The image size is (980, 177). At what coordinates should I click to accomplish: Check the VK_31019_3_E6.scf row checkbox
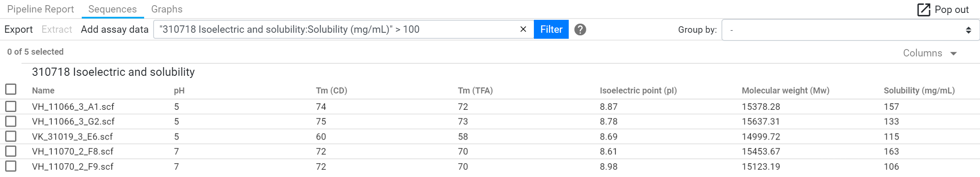tap(11, 136)
